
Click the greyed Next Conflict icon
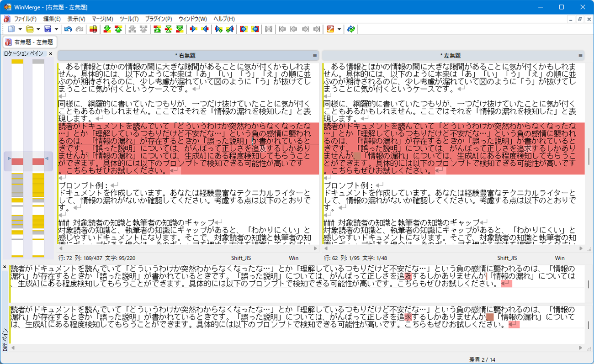(132, 29)
